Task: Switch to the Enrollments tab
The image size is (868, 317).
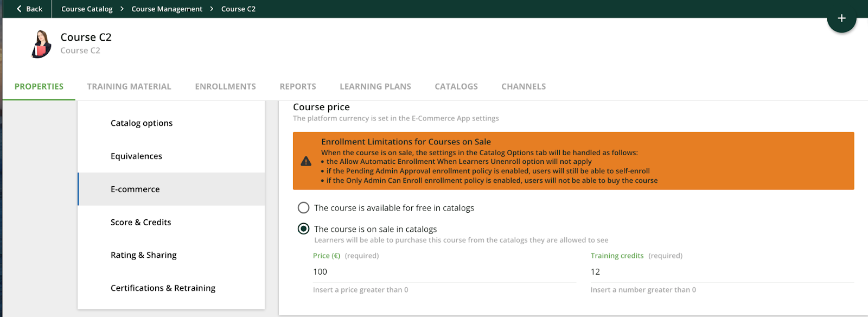Action: (x=225, y=86)
